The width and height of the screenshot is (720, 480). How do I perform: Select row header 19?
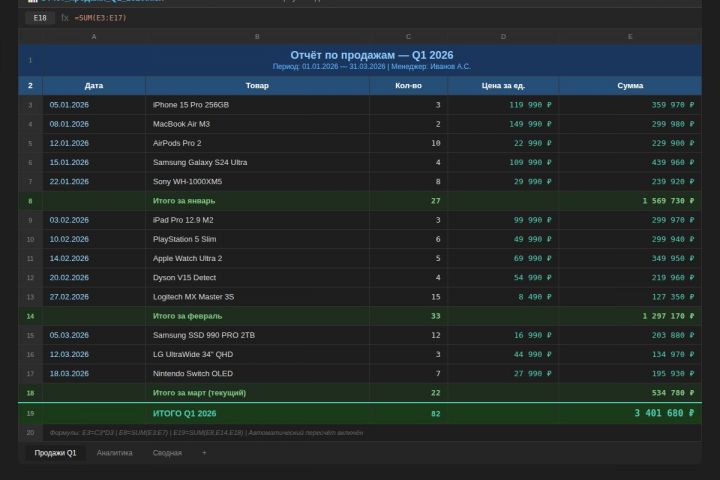click(x=30, y=413)
